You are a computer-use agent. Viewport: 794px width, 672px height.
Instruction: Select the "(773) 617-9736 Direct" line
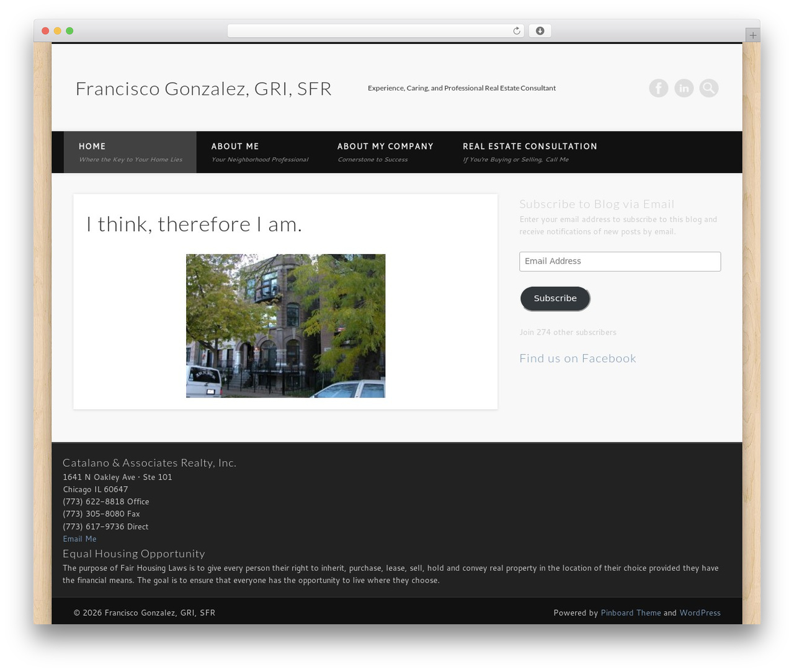click(105, 526)
